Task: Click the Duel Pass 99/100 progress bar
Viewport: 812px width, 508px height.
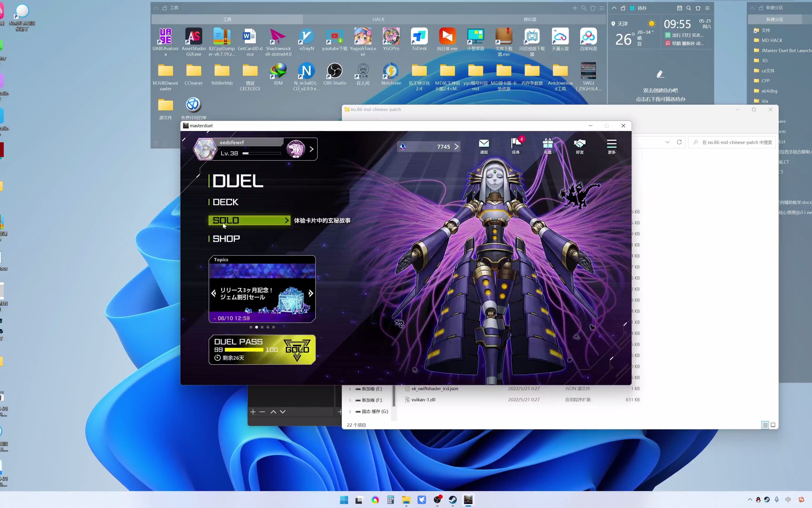Action: click(x=244, y=350)
